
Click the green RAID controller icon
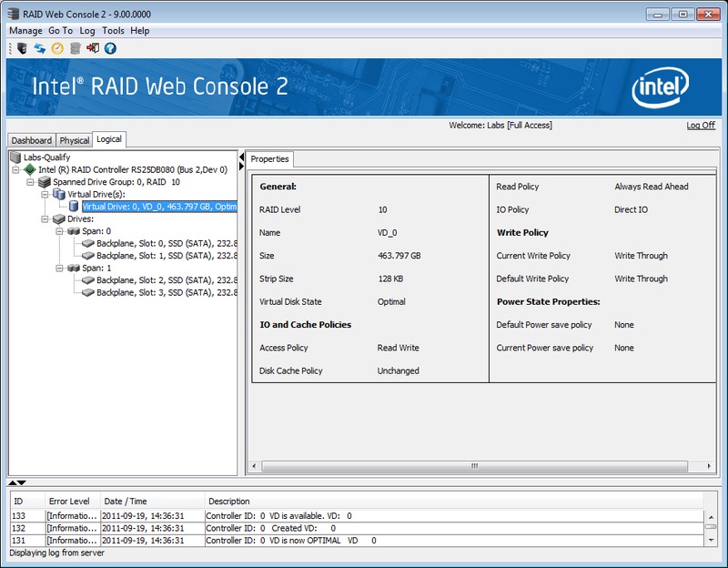click(30, 169)
